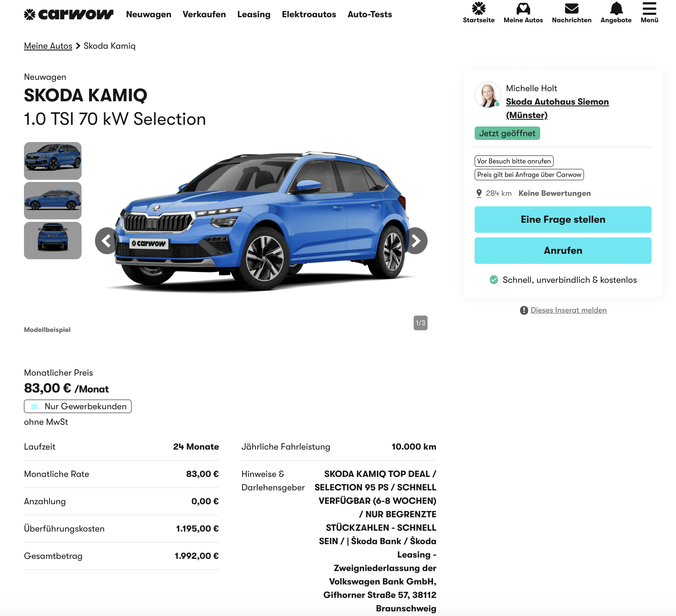Click Michelle Holt's profile photo

(488, 95)
